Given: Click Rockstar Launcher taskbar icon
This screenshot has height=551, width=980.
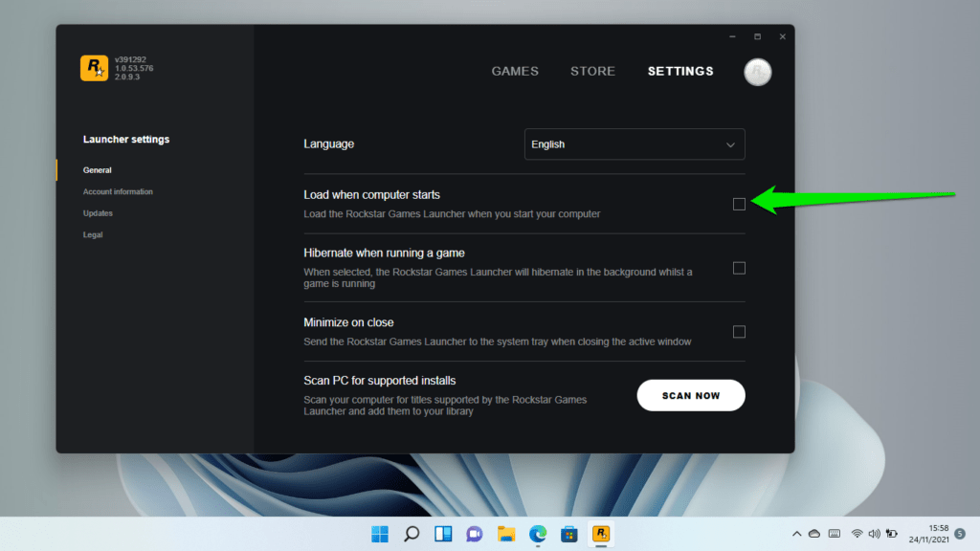Looking at the screenshot, I should tap(601, 534).
